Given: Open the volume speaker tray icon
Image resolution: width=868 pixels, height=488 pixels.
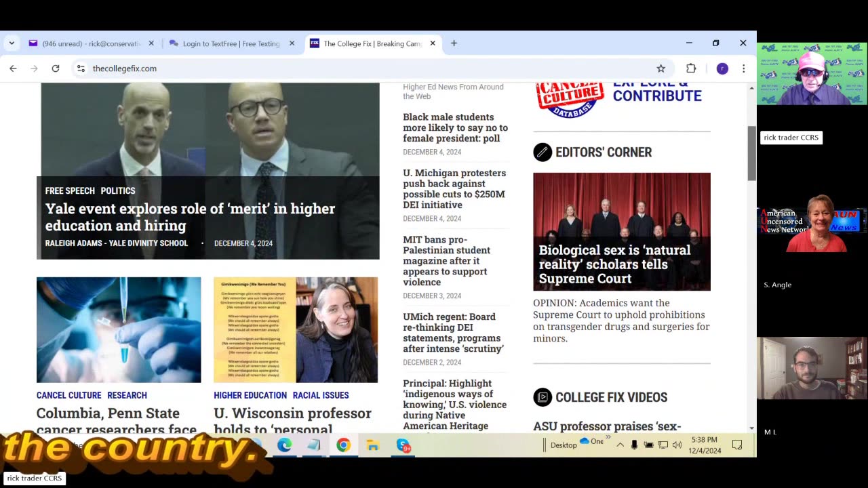Looking at the screenshot, I should [x=676, y=445].
